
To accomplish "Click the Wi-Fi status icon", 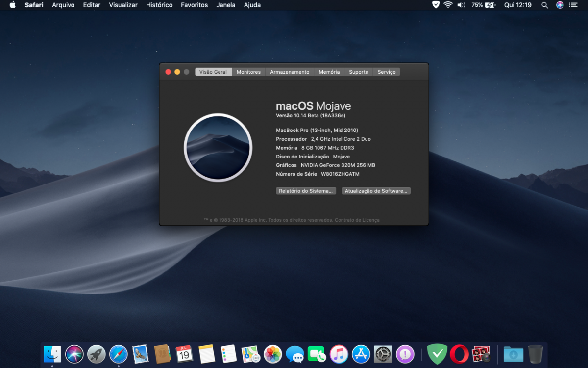I will (448, 5).
